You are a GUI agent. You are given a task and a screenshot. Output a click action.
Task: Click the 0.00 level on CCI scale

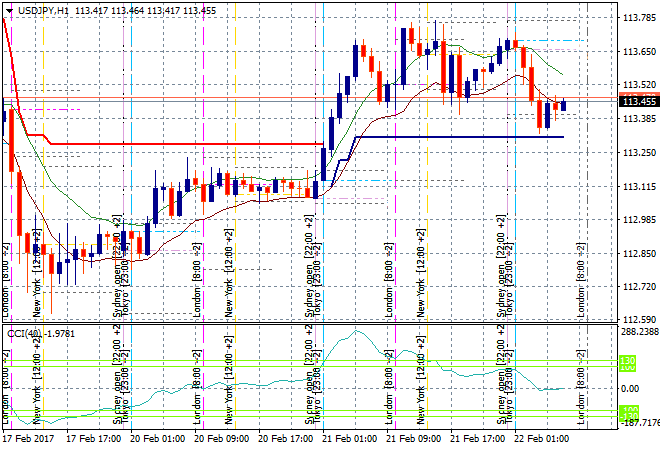(632, 388)
